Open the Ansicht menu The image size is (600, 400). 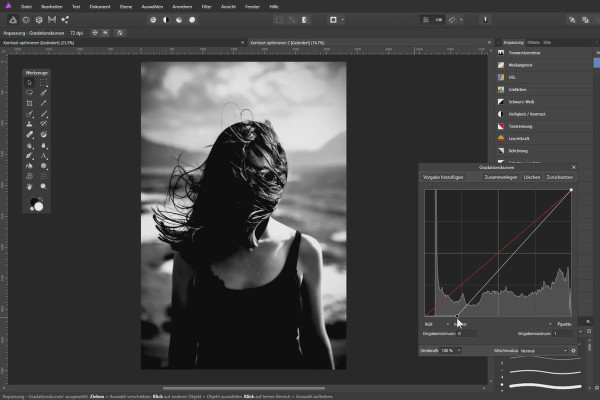click(228, 7)
